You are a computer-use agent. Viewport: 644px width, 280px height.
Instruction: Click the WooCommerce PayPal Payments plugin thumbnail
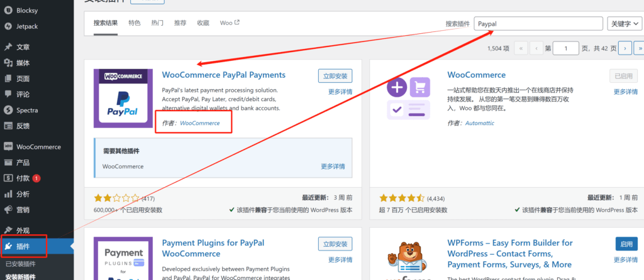coord(123,99)
